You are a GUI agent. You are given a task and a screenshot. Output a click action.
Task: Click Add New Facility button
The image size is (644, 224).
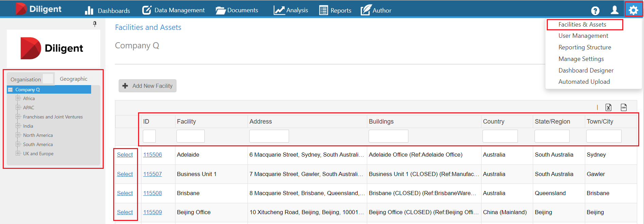(x=147, y=86)
